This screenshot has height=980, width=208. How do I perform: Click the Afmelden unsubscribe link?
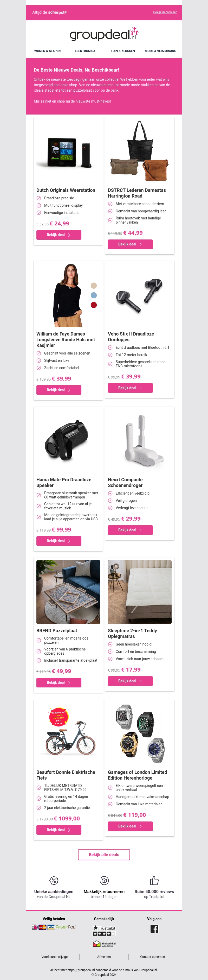tap(104, 957)
